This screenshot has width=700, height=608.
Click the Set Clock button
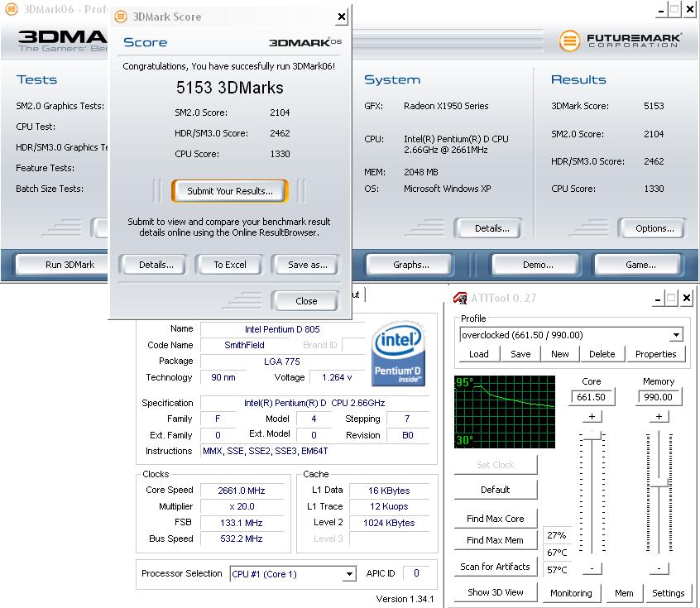[x=495, y=465]
